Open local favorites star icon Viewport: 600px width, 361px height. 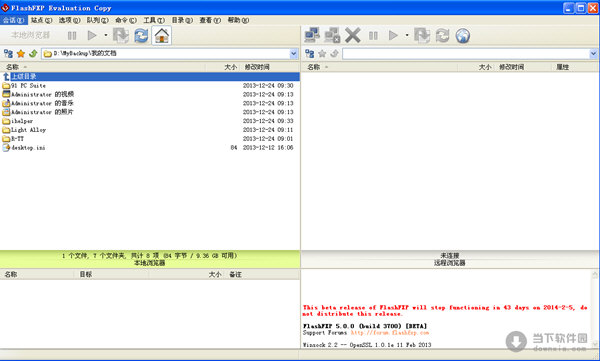[x=21, y=54]
